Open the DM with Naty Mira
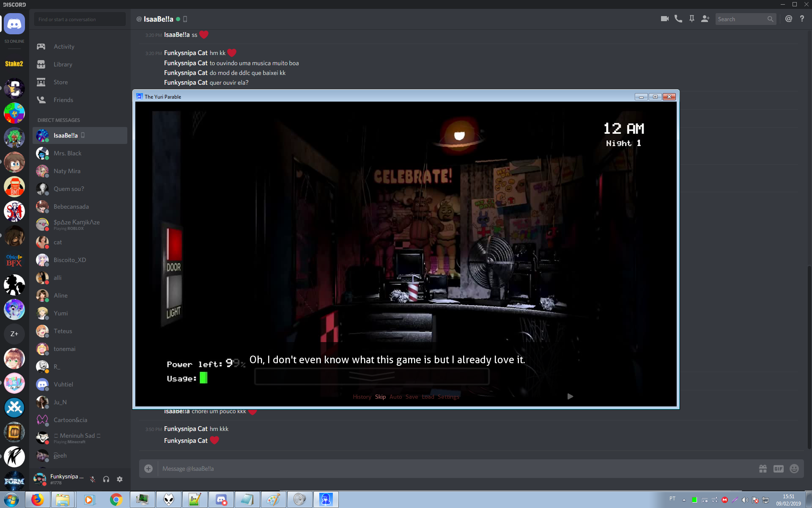The width and height of the screenshot is (812, 508). (80, 171)
